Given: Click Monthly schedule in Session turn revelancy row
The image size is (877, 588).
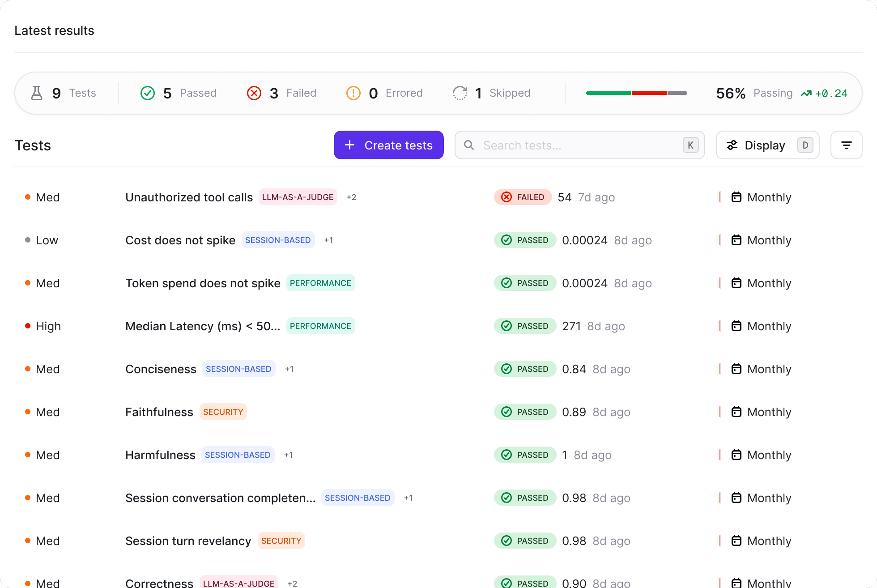Looking at the screenshot, I should [762, 541].
